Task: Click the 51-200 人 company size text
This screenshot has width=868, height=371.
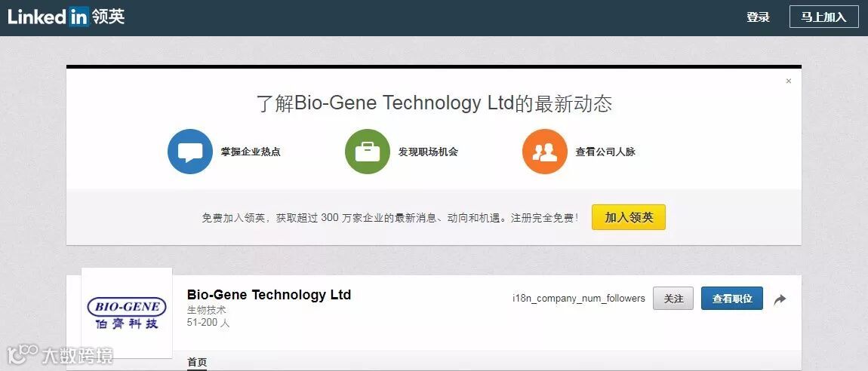Action: pyautogui.click(x=208, y=322)
